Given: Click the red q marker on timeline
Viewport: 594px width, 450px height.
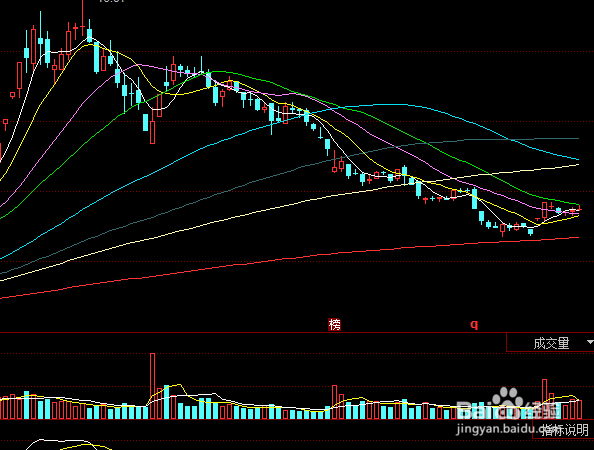Looking at the screenshot, I should pyautogui.click(x=474, y=325).
